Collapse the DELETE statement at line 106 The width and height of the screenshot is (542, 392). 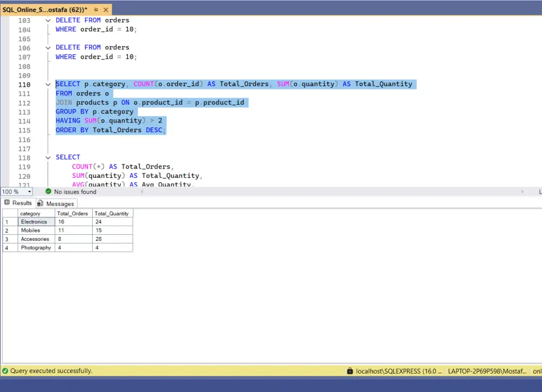point(48,47)
